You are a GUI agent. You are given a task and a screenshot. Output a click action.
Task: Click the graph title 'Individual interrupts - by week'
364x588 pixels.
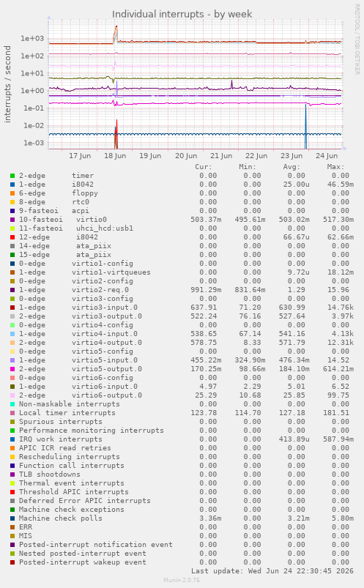coord(182,14)
